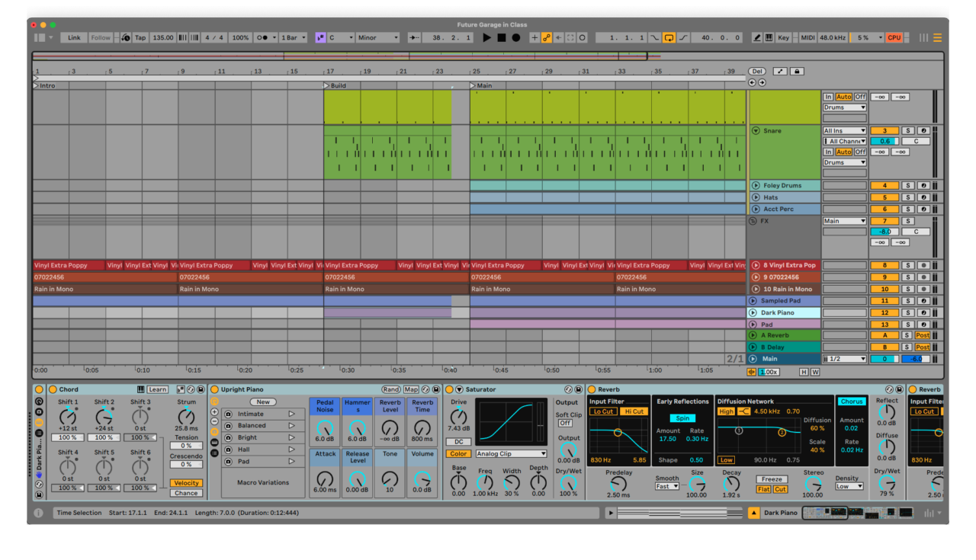Save the Saturator preset with disk icon

point(578,389)
